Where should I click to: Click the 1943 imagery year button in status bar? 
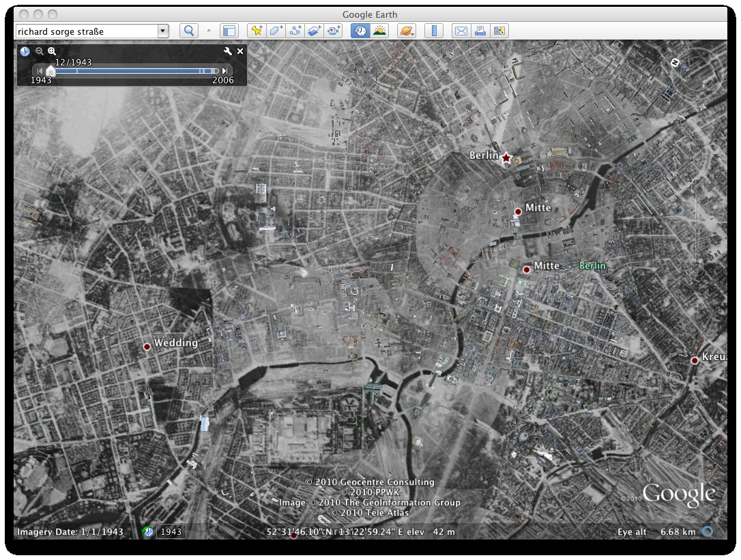(171, 532)
